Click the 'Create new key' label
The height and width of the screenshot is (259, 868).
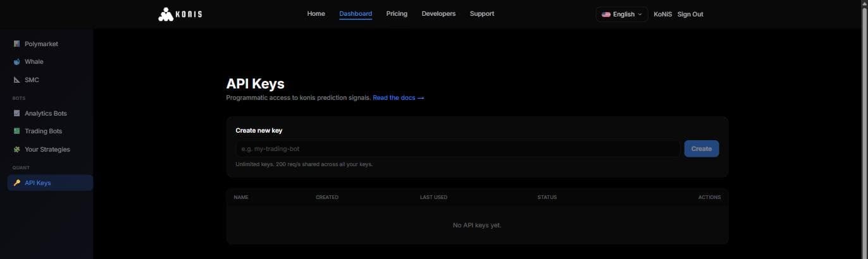click(x=259, y=130)
